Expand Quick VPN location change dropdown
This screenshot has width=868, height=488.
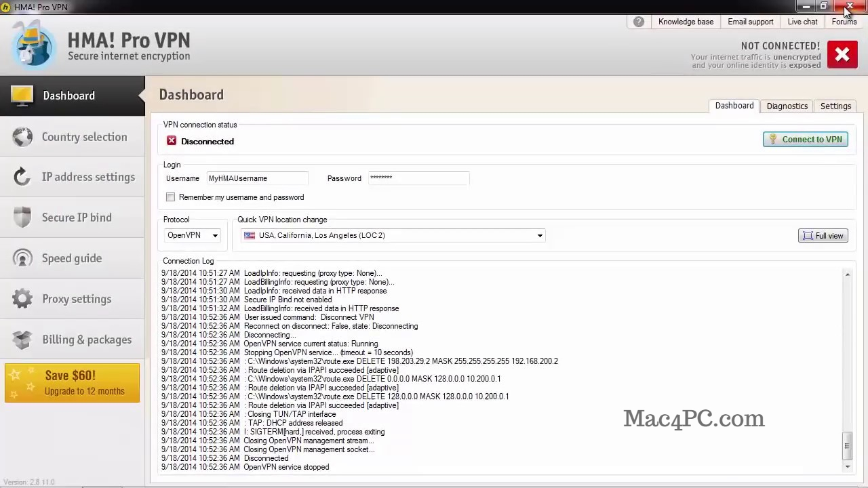pos(393,235)
